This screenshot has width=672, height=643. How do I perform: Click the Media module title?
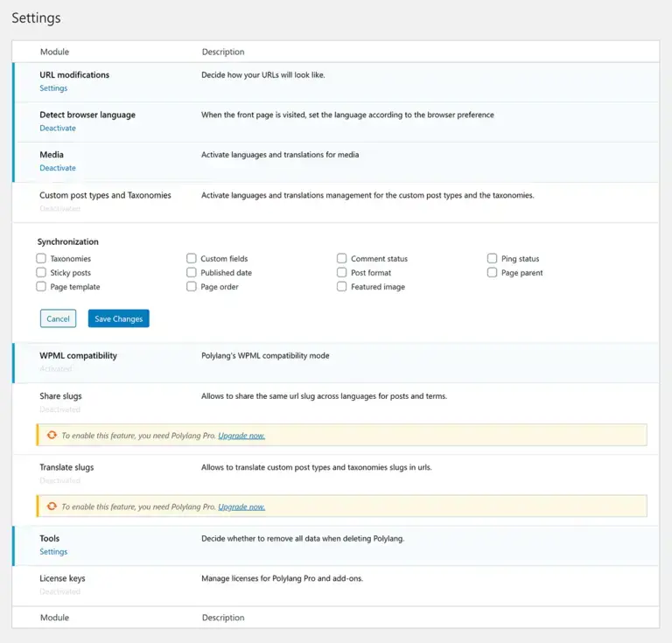52,155
